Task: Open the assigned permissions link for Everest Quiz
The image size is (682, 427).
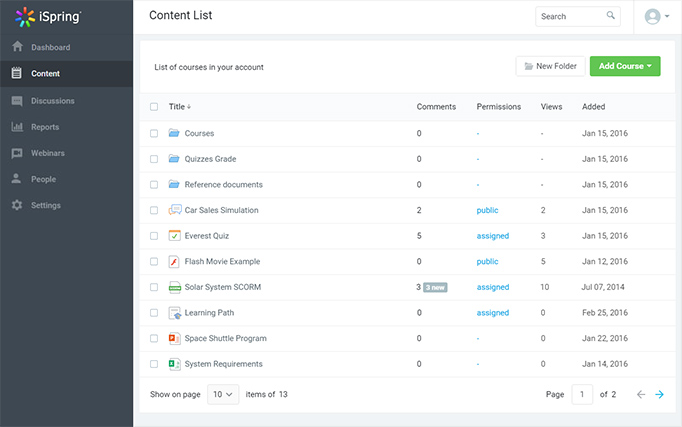Action: tap(493, 236)
